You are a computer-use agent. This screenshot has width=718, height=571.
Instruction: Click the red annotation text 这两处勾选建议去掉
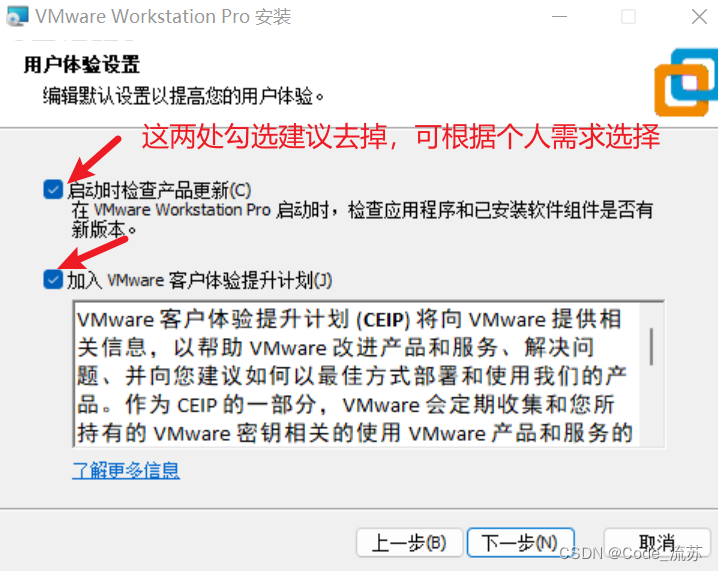[264, 136]
